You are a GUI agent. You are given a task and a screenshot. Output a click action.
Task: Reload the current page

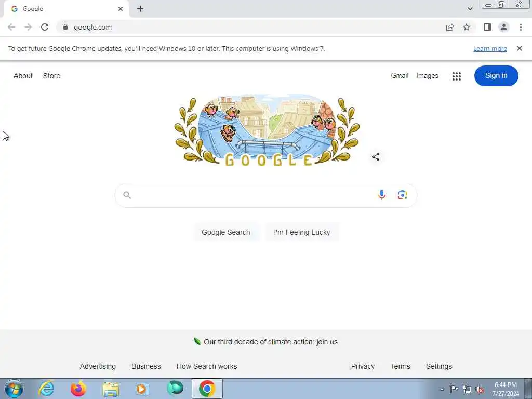point(45,27)
